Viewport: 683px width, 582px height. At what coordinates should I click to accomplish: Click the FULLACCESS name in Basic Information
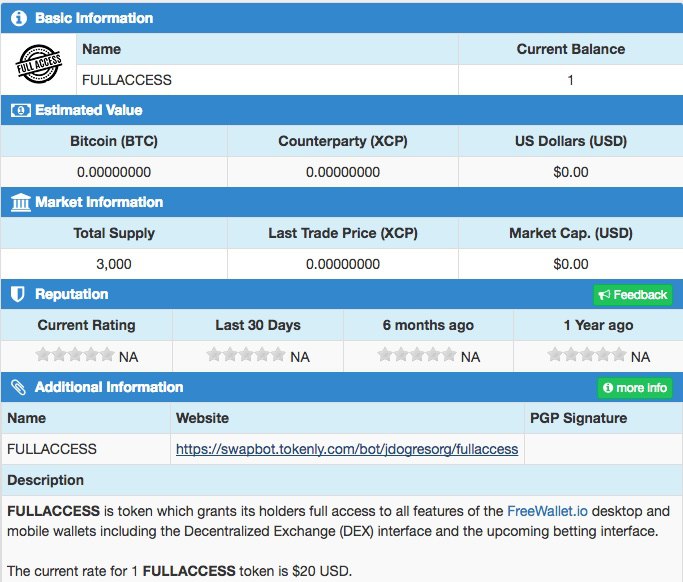pos(127,80)
